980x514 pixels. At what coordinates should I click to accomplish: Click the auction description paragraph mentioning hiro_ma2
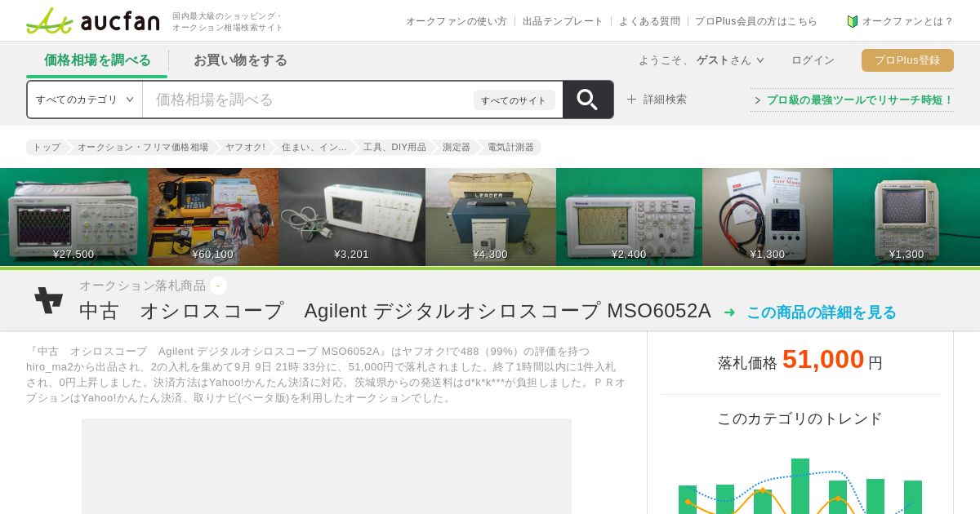coord(326,374)
